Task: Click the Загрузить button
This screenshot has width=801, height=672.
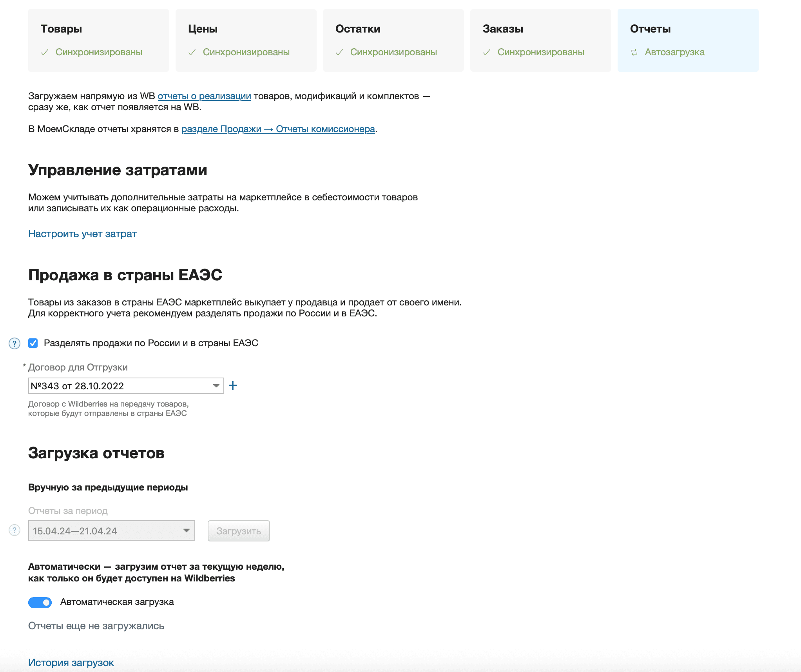Action: click(x=238, y=530)
